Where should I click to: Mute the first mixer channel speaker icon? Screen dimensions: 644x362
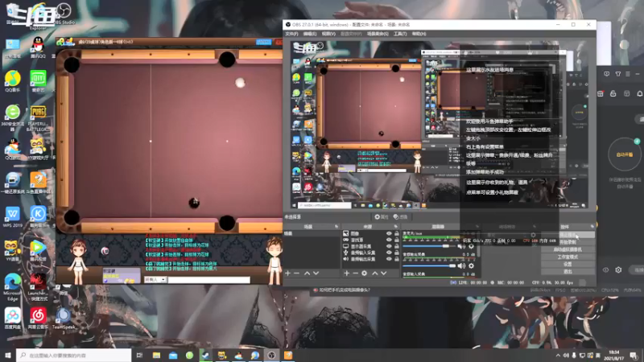coord(461,246)
